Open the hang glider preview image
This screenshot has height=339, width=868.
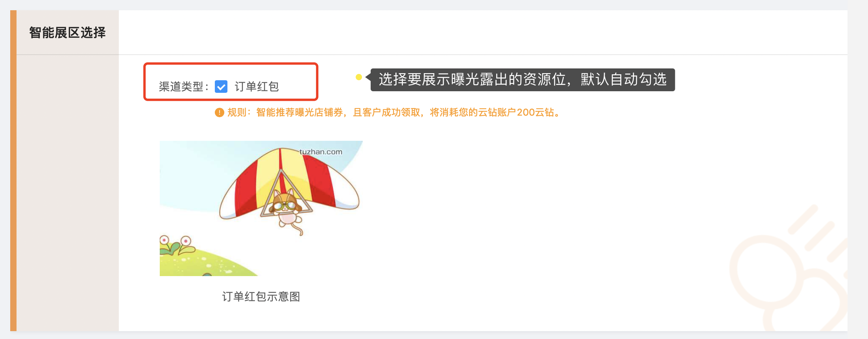(x=261, y=208)
